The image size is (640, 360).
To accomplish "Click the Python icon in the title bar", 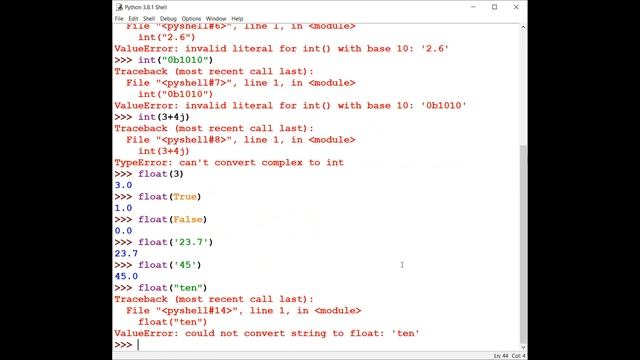I will click(119, 7).
